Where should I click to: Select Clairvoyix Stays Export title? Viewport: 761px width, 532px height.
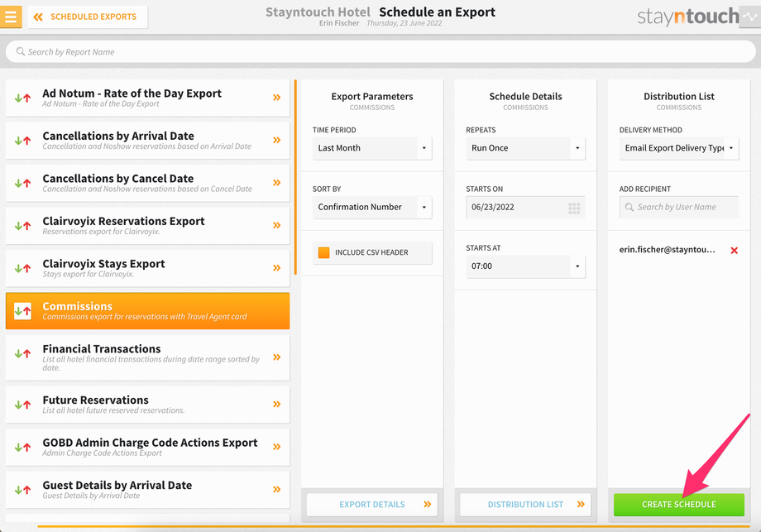(104, 264)
